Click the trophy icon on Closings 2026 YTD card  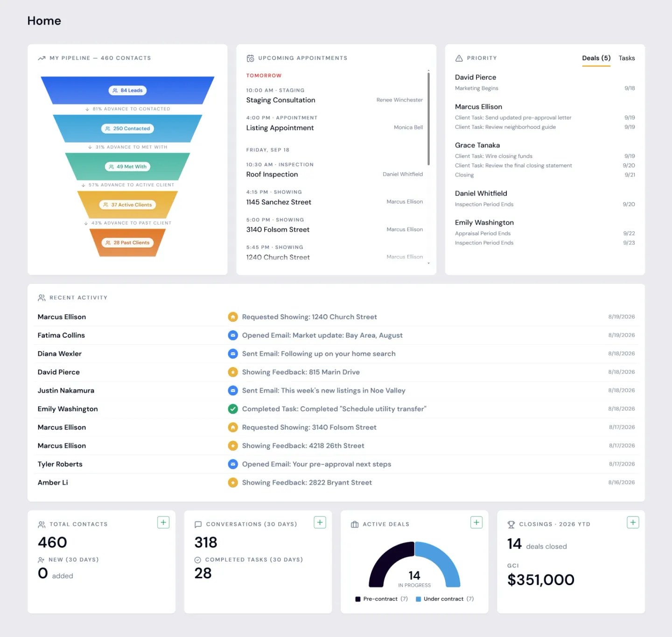click(x=511, y=524)
